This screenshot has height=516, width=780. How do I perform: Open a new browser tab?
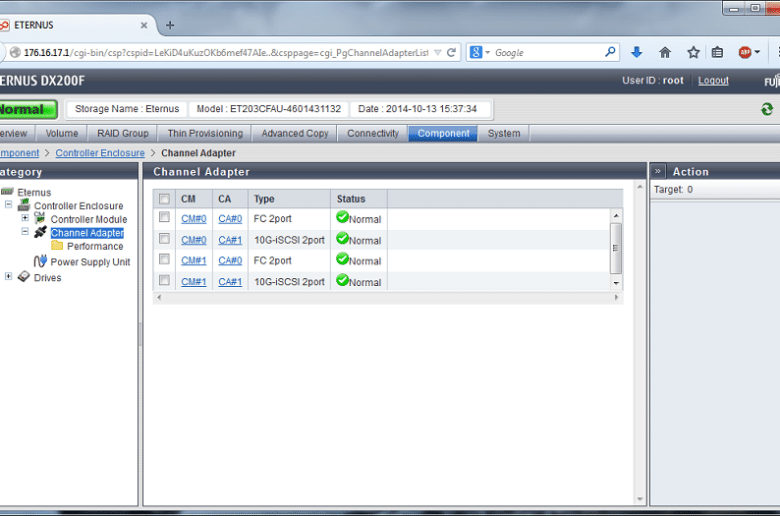170,25
